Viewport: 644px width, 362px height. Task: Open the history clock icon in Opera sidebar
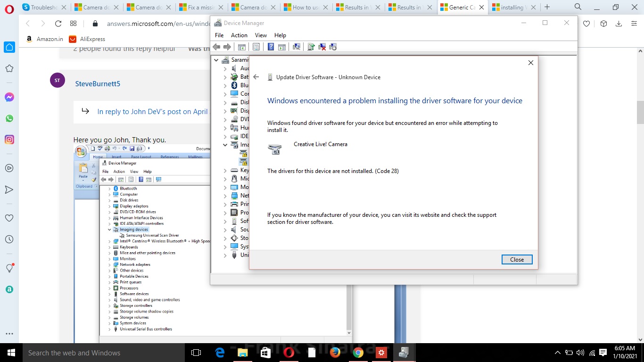pyautogui.click(x=9, y=239)
